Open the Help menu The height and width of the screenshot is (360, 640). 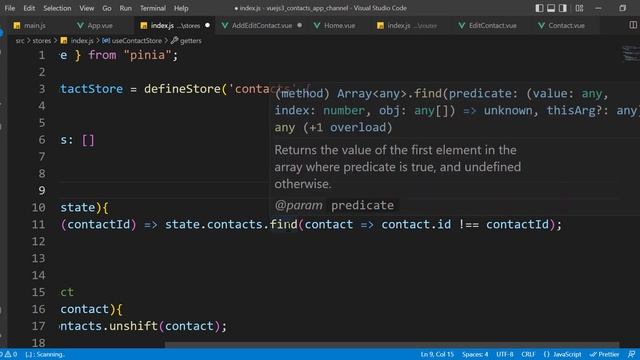click(181, 8)
